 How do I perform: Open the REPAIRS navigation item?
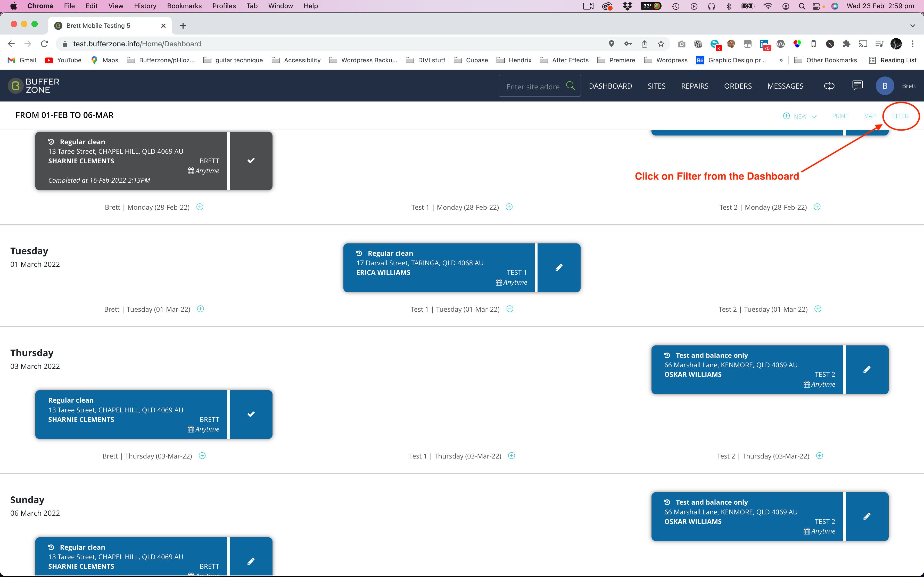click(x=695, y=86)
